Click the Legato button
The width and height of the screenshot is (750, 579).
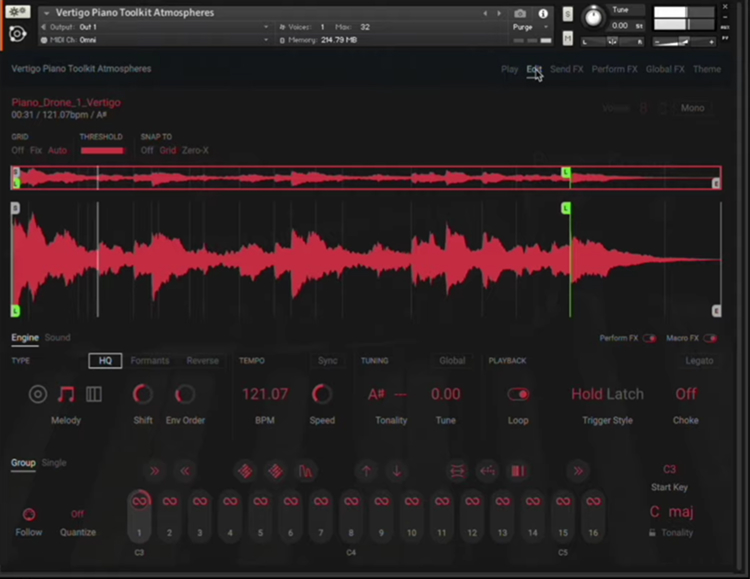click(x=699, y=361)
